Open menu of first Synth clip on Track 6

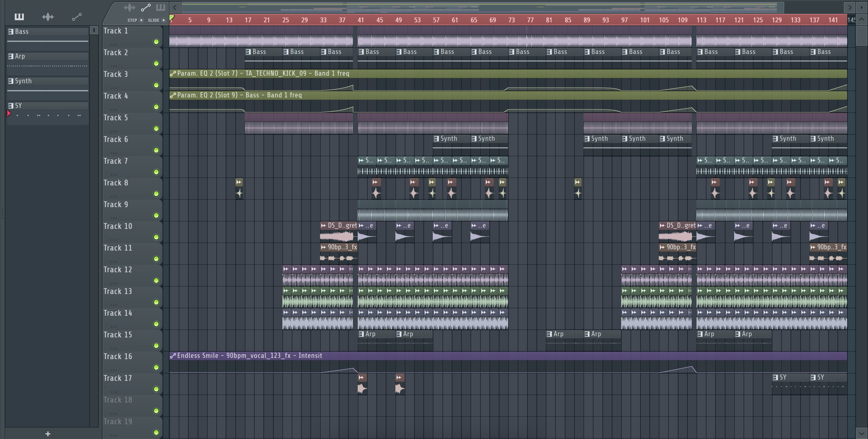click(436, 139)
